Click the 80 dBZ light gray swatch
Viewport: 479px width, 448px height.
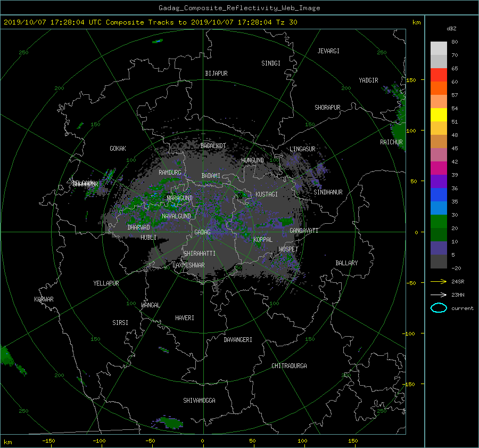[439, 48]
